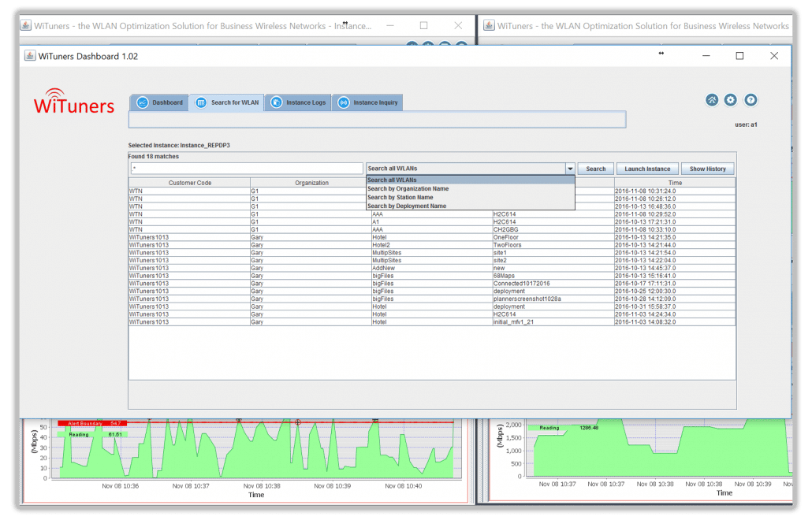Click the Launch Instance button
The height and width of the screenshot is (520, 812).
point(647,169)
